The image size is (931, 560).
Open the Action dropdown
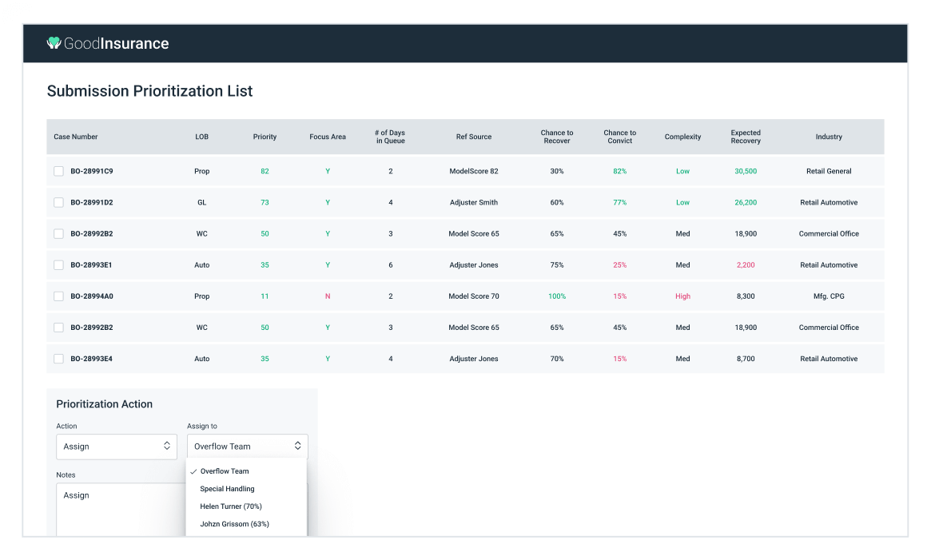point(116,447)
